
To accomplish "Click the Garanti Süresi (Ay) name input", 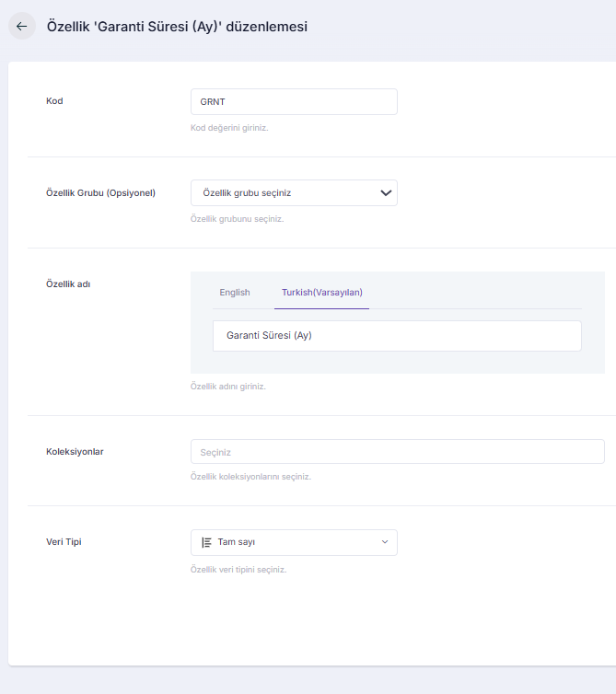I will [396, 336].
